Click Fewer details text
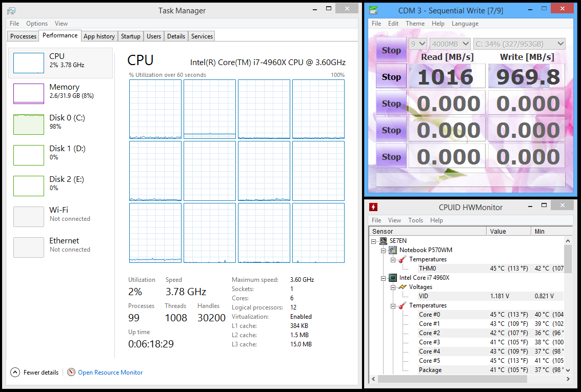Viewport: 581px width, 392px height. (41, 373)
